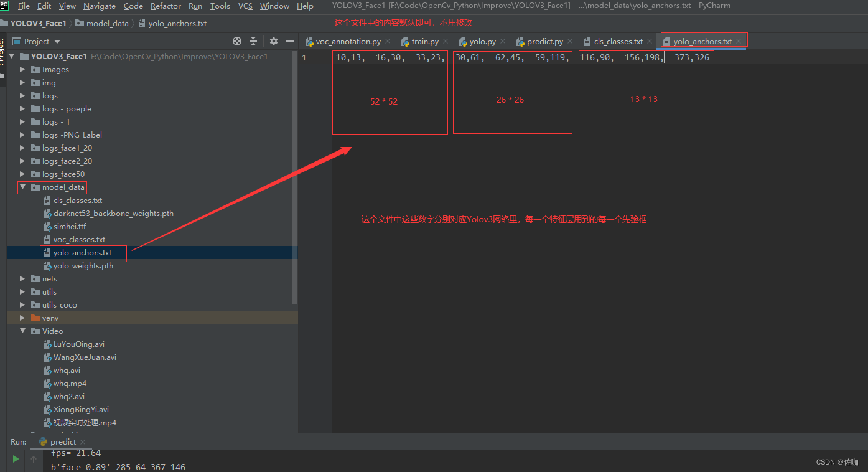The height and width of the screenshot is (472, 868).
Task: Select simhei.ttf font file
Action: click(x=69, y=227)
